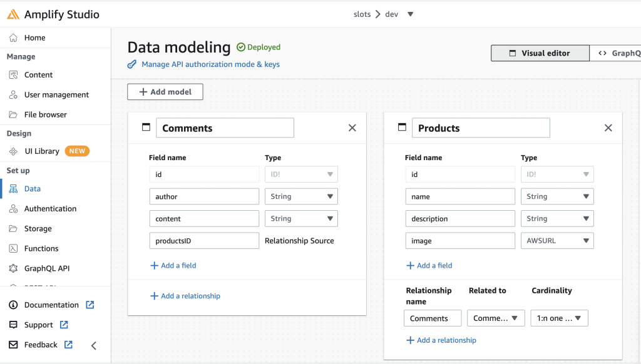Open the GraphQL API icon
The image size is (641, 364).
(x=14, y=268)
